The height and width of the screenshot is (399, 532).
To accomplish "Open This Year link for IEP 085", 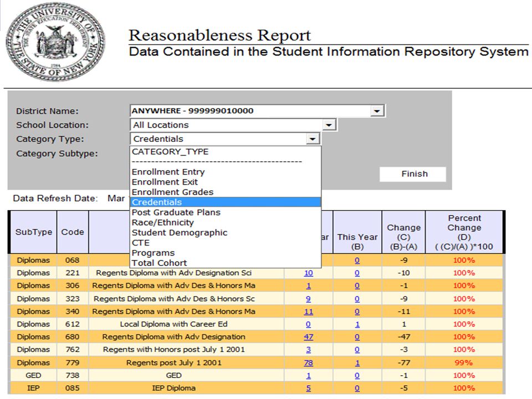I will click(357, 388).
